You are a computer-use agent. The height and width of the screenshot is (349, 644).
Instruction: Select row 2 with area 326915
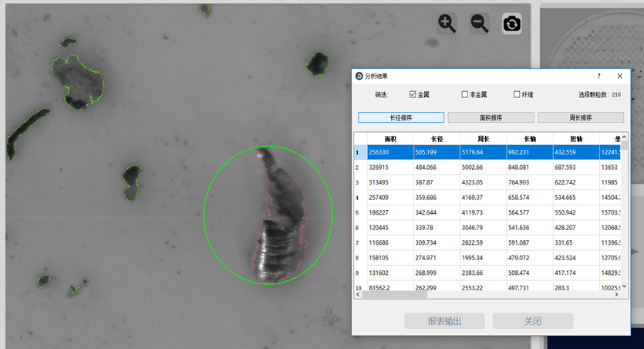point(389,168)
